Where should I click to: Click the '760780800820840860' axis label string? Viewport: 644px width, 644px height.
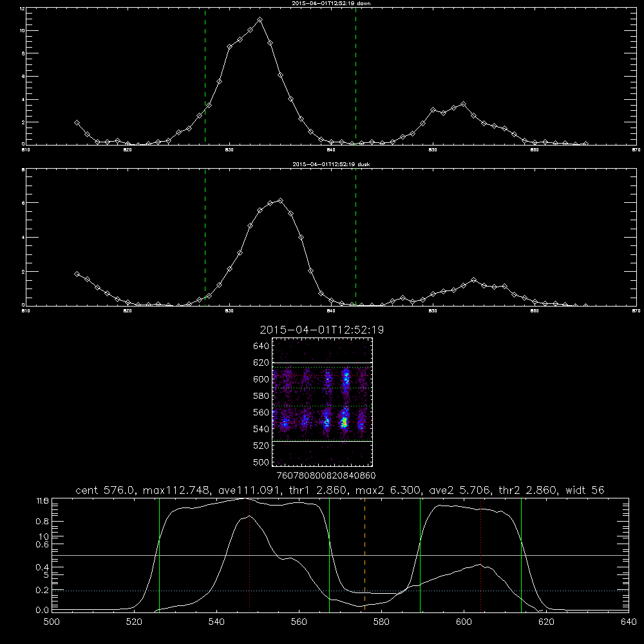click(326, 475)
